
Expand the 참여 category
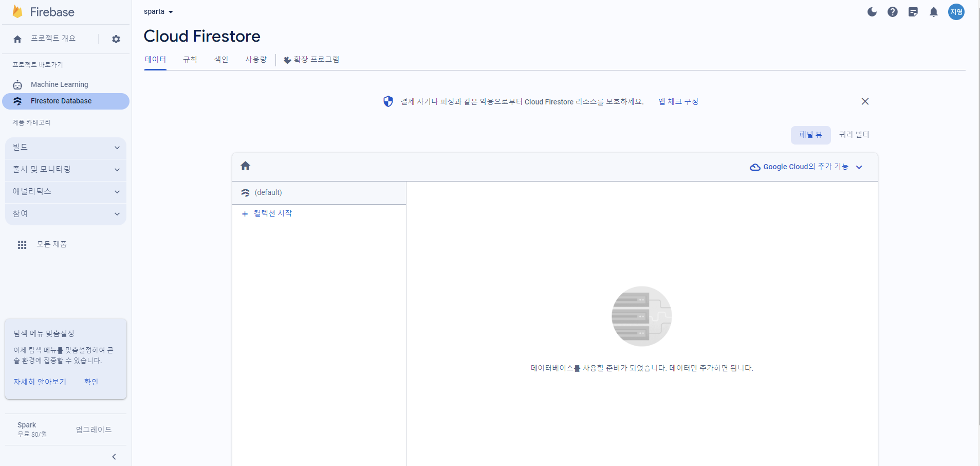[x=66, y=214]
